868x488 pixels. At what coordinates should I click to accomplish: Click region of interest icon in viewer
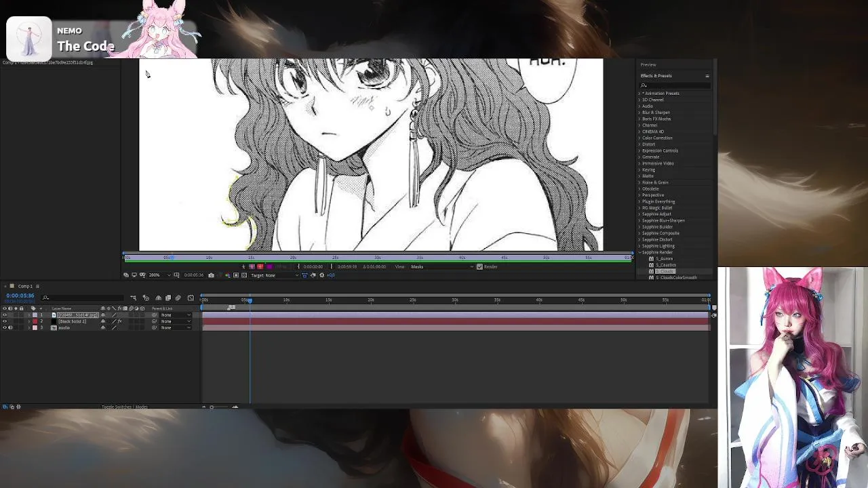(x=236, y=274)
